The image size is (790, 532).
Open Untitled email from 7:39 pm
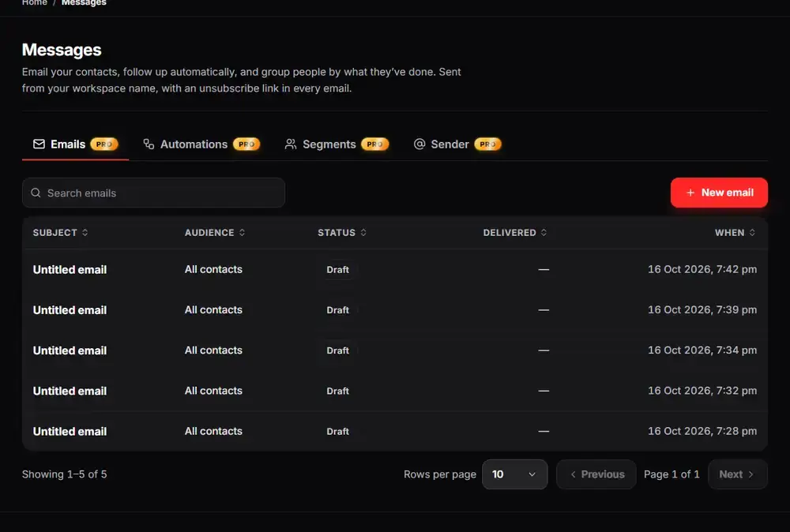click(x=70, y=310)
